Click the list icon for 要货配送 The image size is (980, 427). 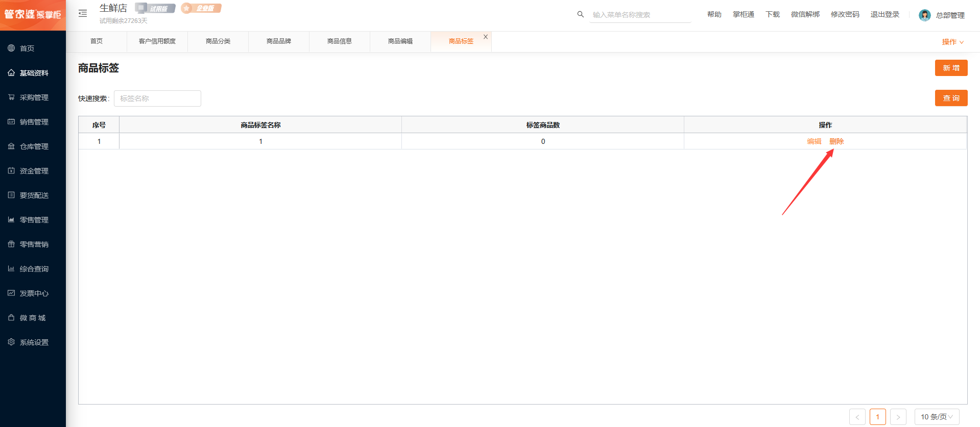[11, 195]
